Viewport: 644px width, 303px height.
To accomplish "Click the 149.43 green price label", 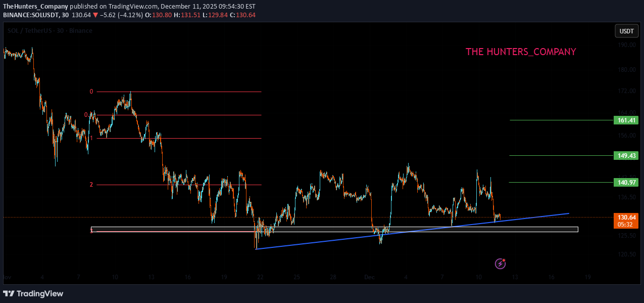I will tap(626, 155).
